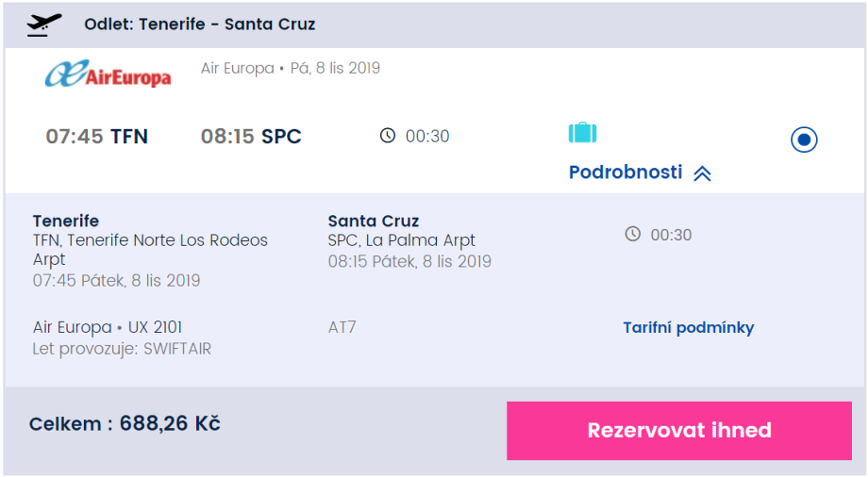The height and width of the screenshot is (477, 868).
Task: Click the Air Europa logo
Action: click(108, 74)
